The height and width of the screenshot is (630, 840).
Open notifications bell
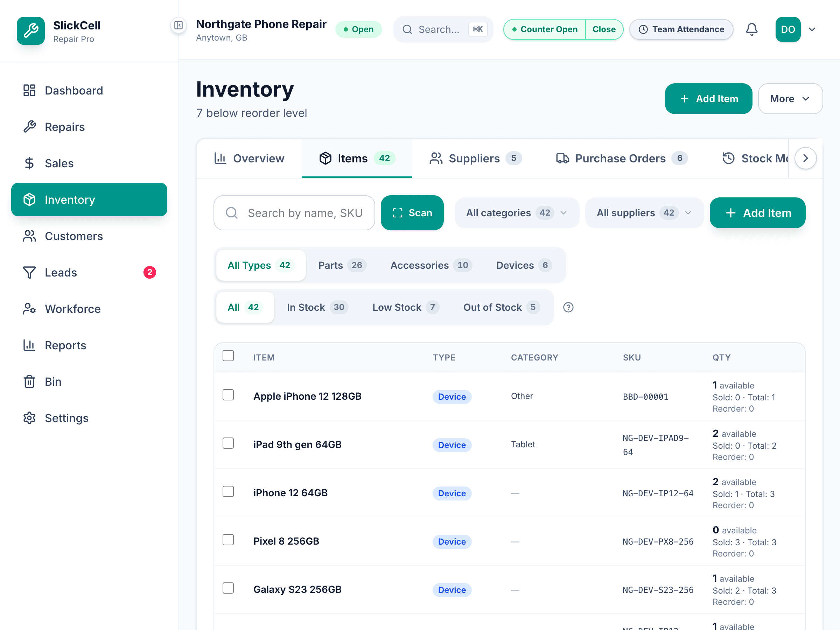(751, 29)
